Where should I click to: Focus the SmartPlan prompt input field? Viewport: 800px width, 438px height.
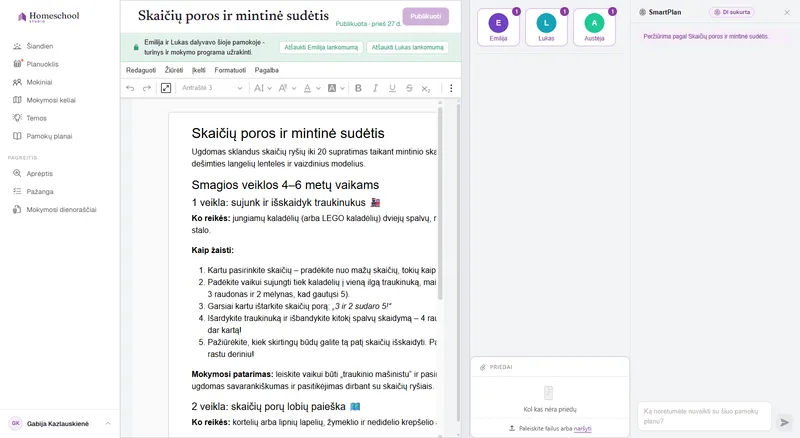pos(704,416)
